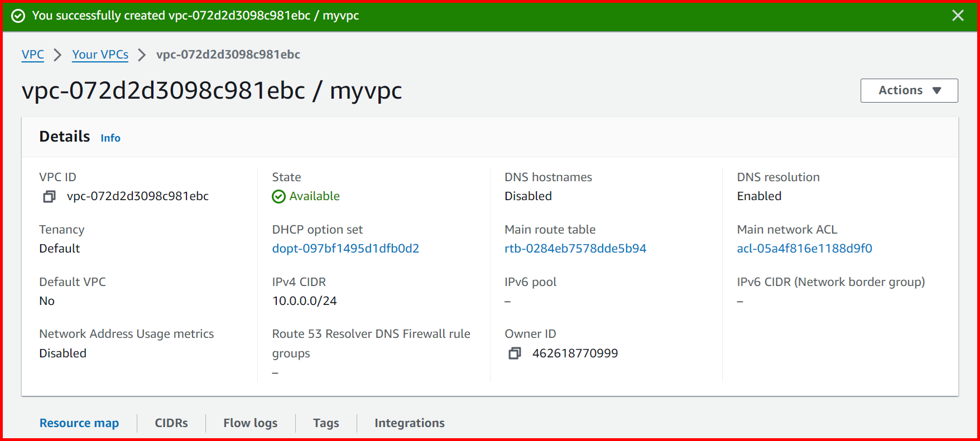Open the Integrations tab
Screen dimensions: 980x441
pyautogui.click(x=409, y=423)
